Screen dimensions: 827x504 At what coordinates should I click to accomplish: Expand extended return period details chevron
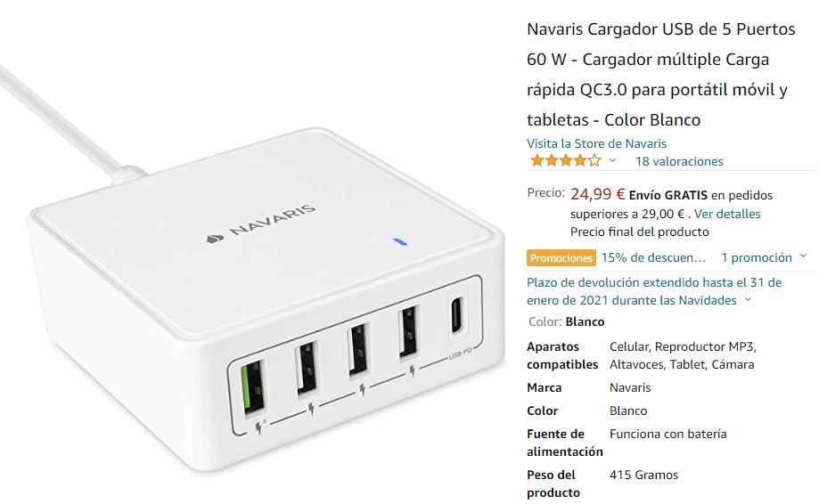[748, 299]
